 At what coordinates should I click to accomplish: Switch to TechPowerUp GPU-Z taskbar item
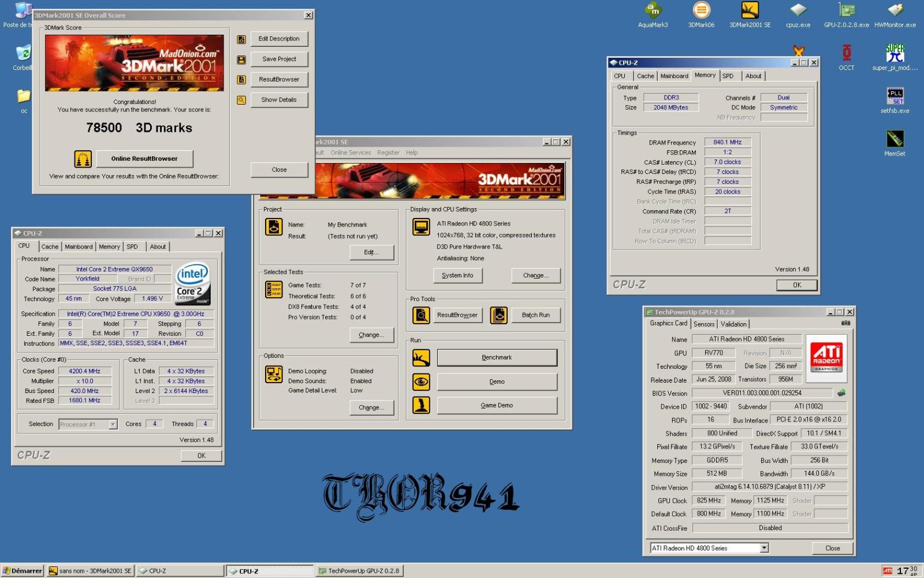tap(359, 571)
